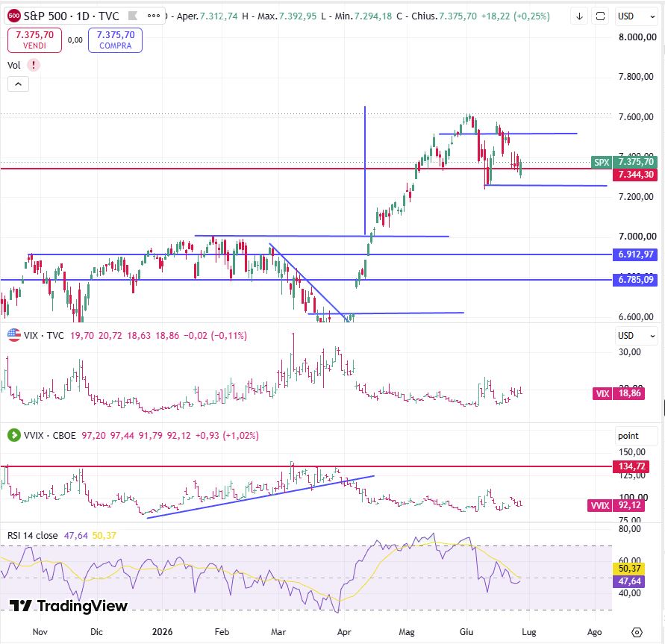Click the blue 6.785,09 line price label
Screen dimensions: 665x644
point(635,280)
